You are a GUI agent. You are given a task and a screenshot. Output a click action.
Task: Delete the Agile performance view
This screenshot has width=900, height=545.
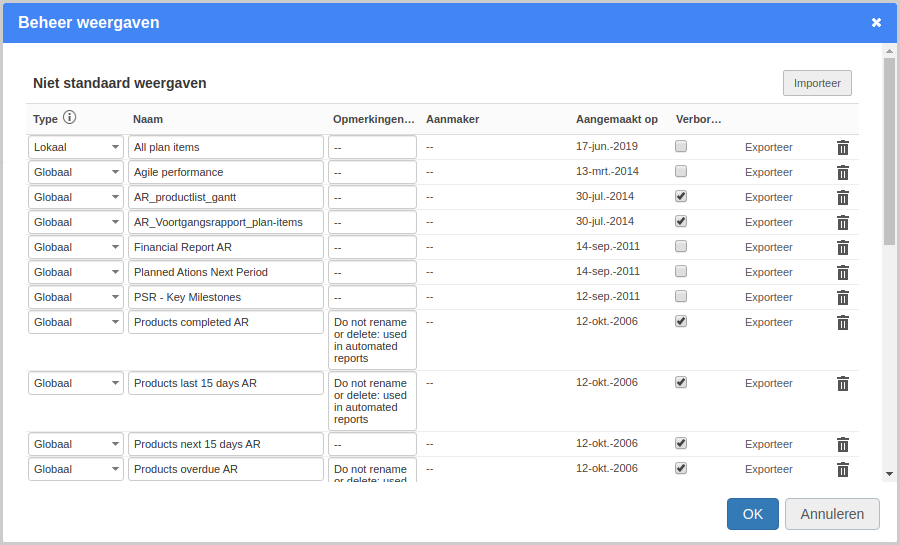click(x=843, y=173)
